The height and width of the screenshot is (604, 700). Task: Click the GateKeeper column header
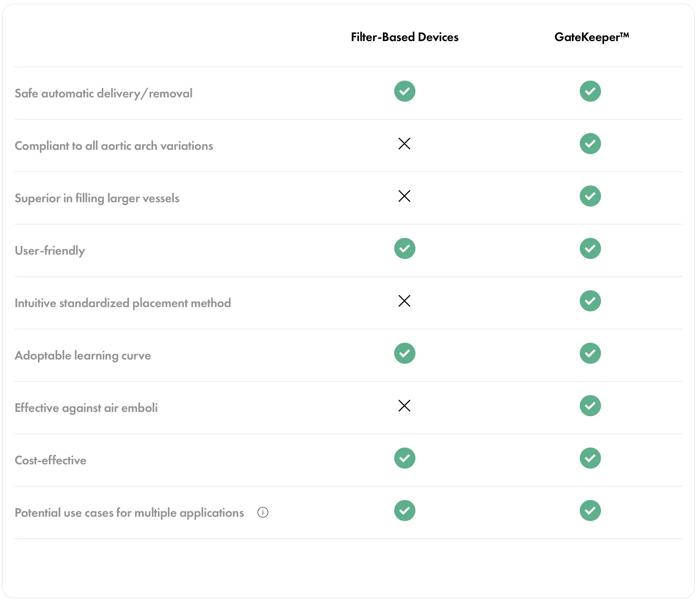pos(591,37)
